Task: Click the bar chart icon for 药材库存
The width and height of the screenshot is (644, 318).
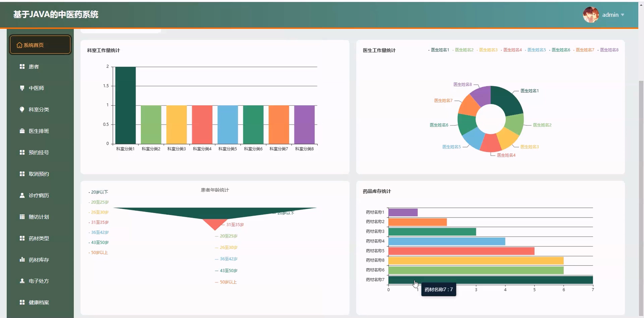Action: [22, 260]
